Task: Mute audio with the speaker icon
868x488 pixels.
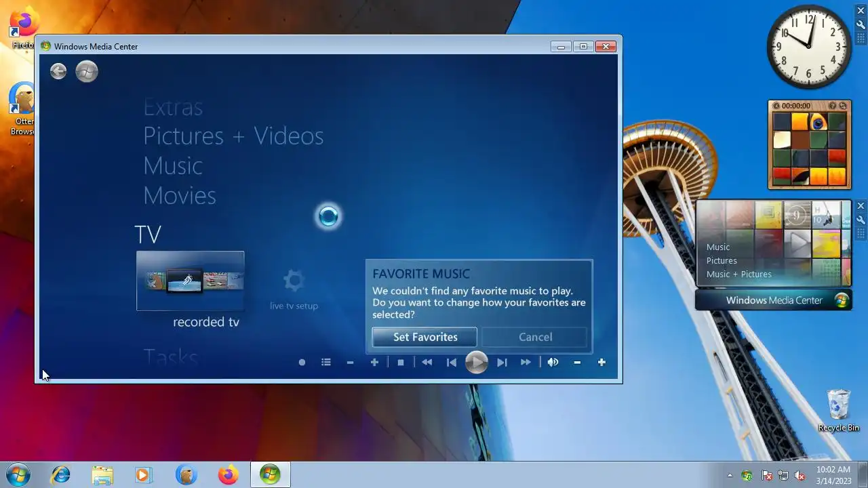Action: tap(553, 363)
